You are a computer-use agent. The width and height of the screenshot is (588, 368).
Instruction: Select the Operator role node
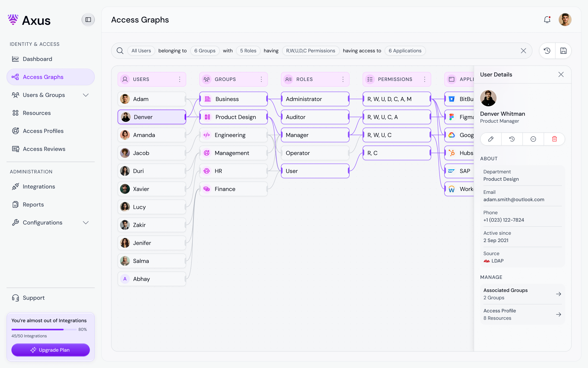coord(315,153)
